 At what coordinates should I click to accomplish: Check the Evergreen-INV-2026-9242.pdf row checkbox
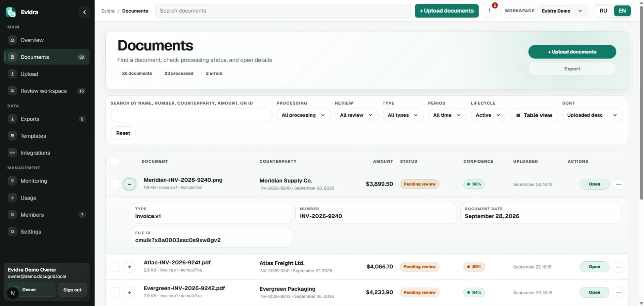[x=115, y=292]
